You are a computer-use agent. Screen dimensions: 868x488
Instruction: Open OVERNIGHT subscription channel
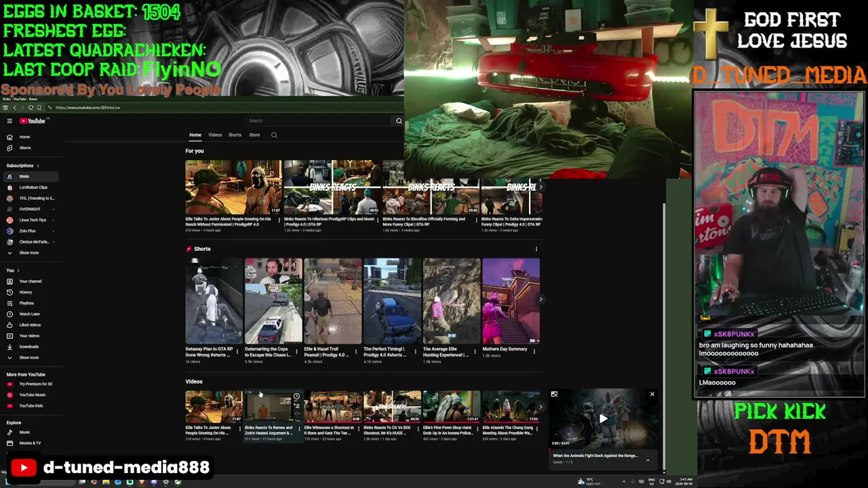point(31,209)
